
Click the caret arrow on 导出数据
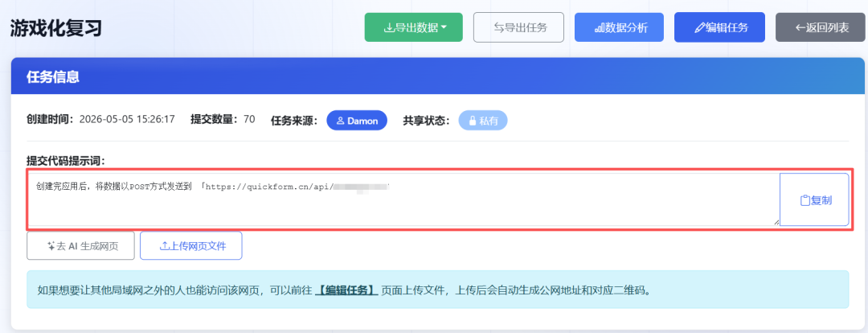click(444, 27)
